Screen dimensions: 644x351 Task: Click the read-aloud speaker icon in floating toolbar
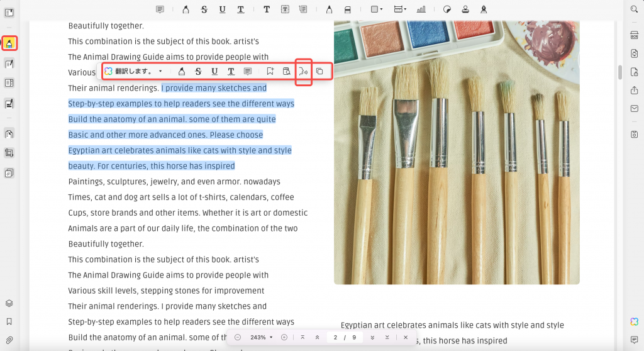click(303, 72)
